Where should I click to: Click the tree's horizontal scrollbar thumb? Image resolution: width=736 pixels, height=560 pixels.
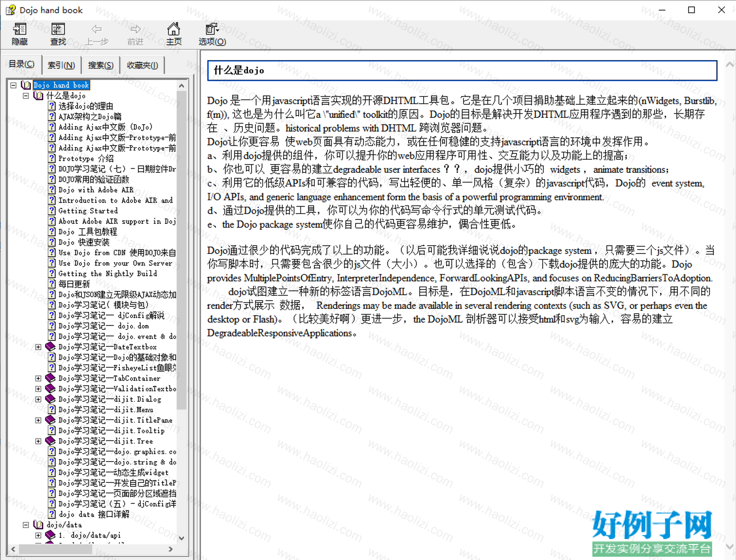(55, 549)
